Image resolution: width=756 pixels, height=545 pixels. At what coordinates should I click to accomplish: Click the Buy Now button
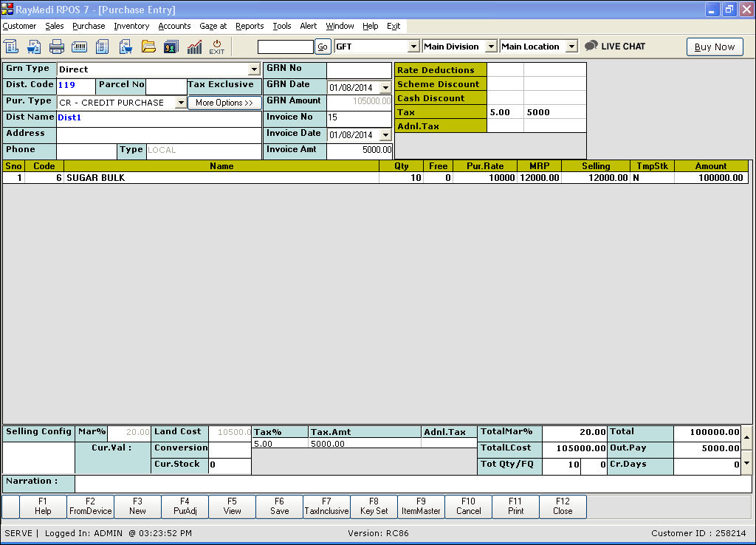point(714,47)
